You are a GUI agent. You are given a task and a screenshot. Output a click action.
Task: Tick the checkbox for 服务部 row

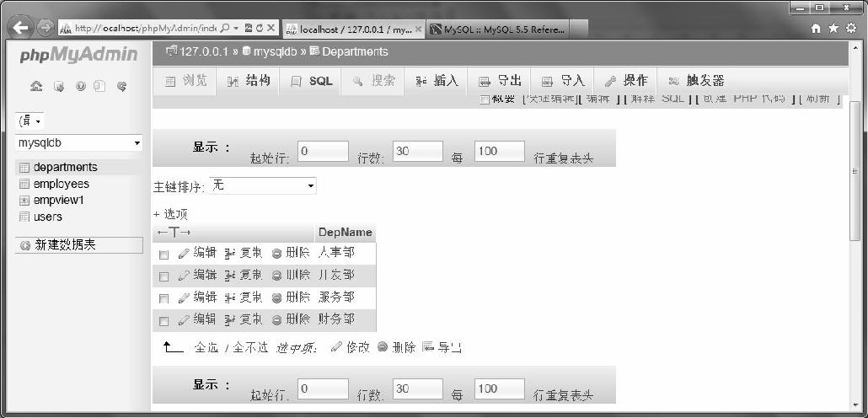tap(163, 298)
